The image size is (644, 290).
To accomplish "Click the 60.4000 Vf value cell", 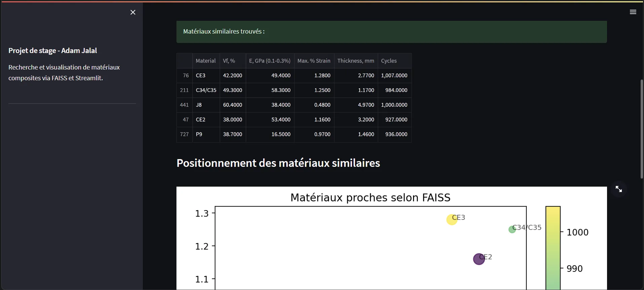I will click(233, 105).
